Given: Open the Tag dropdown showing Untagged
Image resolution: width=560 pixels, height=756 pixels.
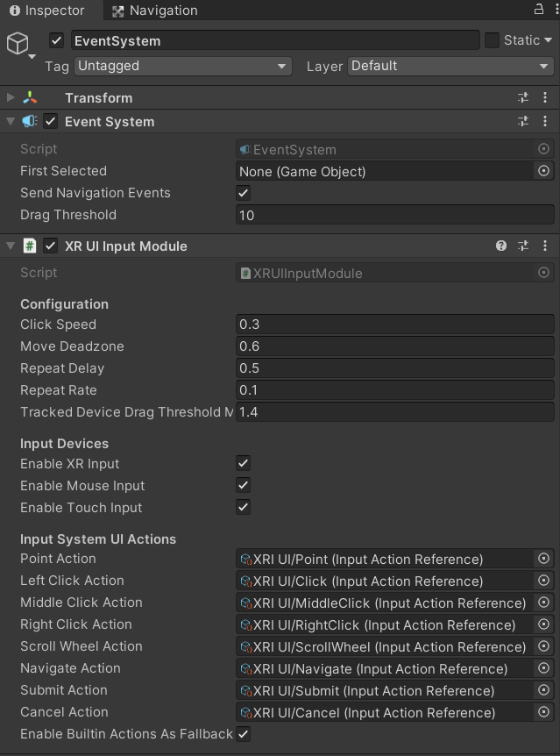Looking at the screenshot, I should [x=182, y=66].
